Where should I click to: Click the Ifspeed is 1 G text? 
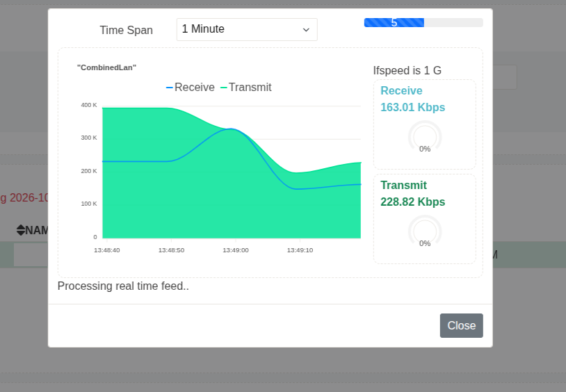[407, 70]
